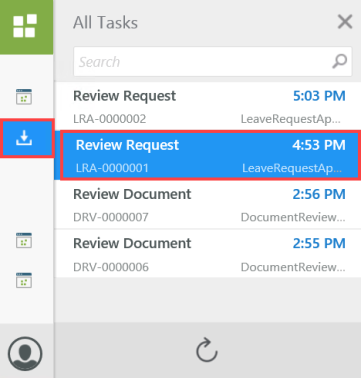Image resolution: width=361 pixels, height=378 pixels.
Task: Click the LRA-0000001 task ID
Action: [112, 168]
